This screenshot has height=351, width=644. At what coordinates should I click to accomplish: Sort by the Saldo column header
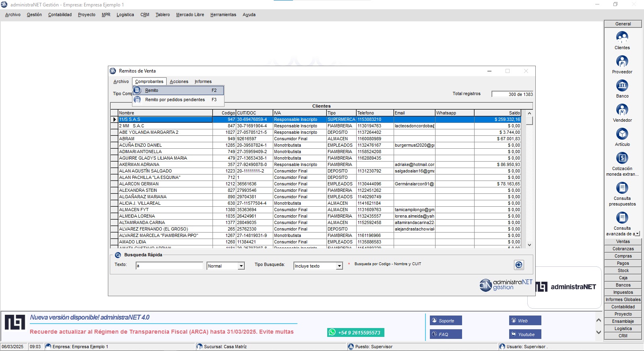(x=497, y=113)
